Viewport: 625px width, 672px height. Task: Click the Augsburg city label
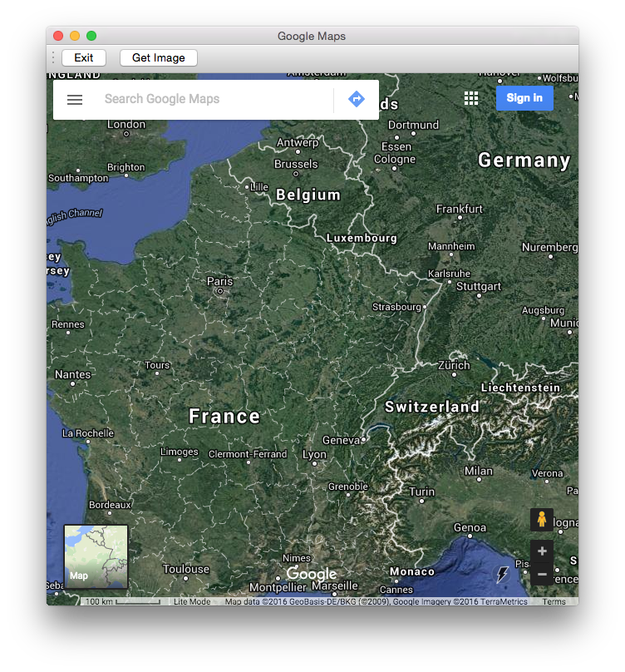(x=544, y=310)
